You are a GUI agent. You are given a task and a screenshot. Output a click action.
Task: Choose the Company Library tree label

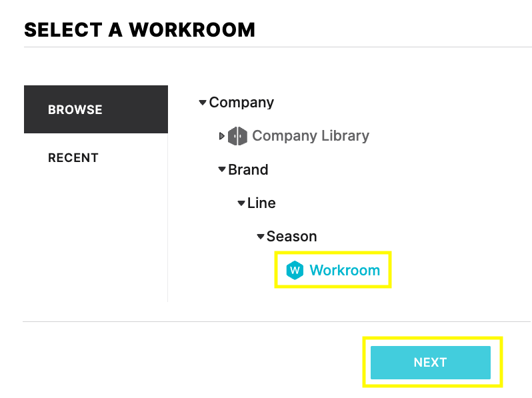[310, 136]
